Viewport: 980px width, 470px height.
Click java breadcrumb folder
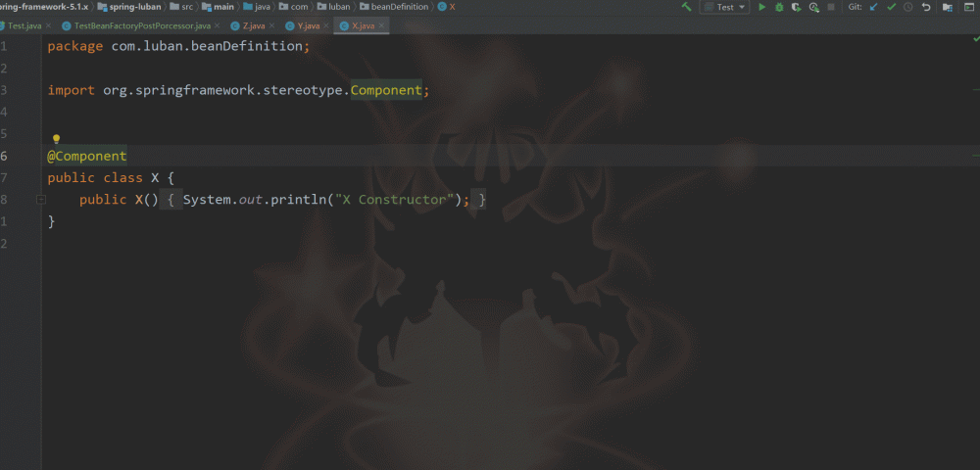[x=257, y=7]
